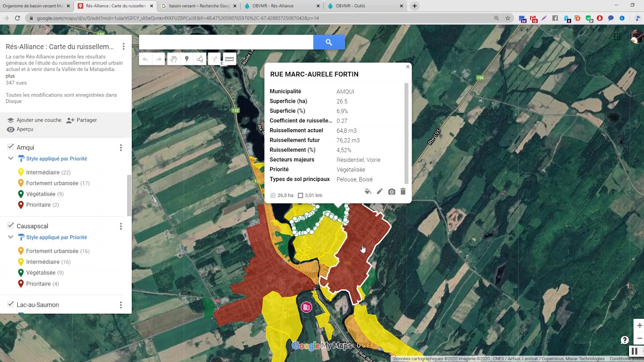This screenshot has width=644, height=362.
Task: Edit the Rue Marc-Aurele Fortin feature
Action: click(380, 192)
